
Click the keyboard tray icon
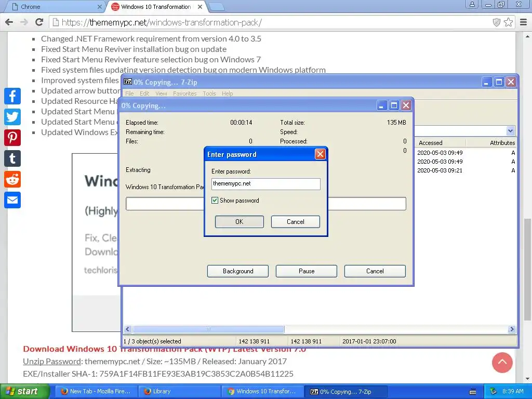click(x=473, y=392)
